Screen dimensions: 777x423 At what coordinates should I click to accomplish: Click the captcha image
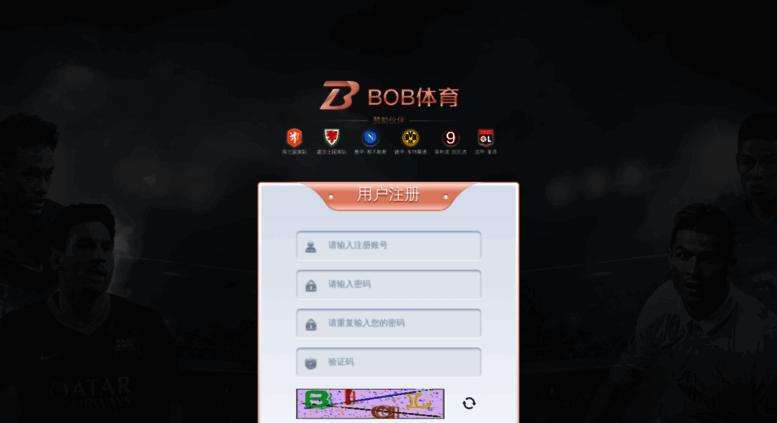370,404
